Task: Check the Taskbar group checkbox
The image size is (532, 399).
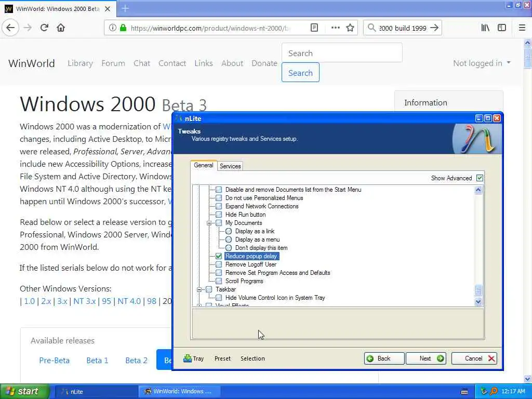Action: [209, 289]
